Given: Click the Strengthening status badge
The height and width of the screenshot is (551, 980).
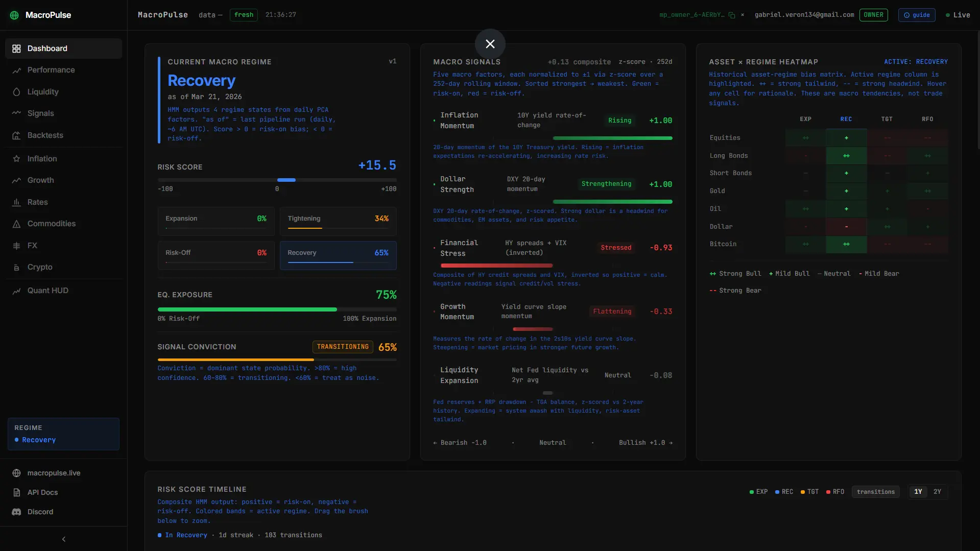Looking at the screenshot, I should (606, 184).
